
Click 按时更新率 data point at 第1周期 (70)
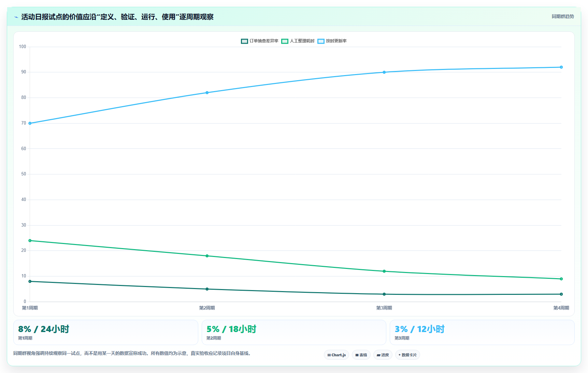click(x=30, y=123)
